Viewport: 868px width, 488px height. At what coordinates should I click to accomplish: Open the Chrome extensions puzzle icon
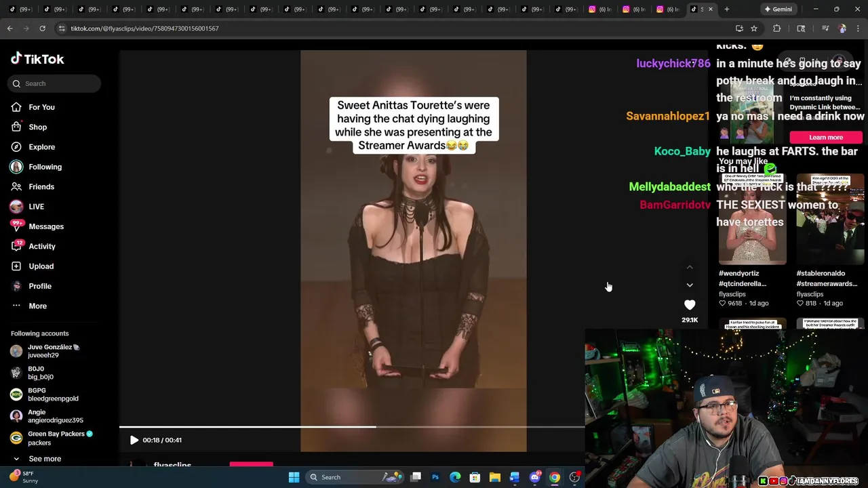(x=777, y=28)
